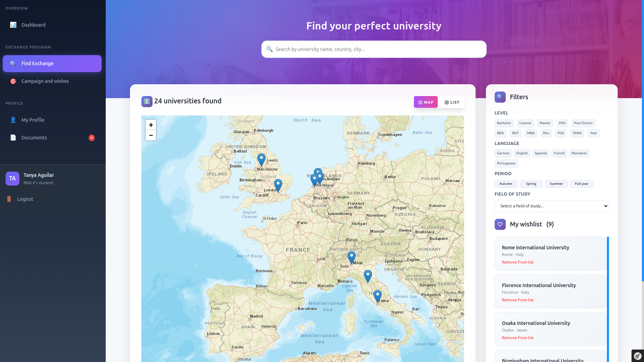Zoom out the map with minus

coord(151,135)
